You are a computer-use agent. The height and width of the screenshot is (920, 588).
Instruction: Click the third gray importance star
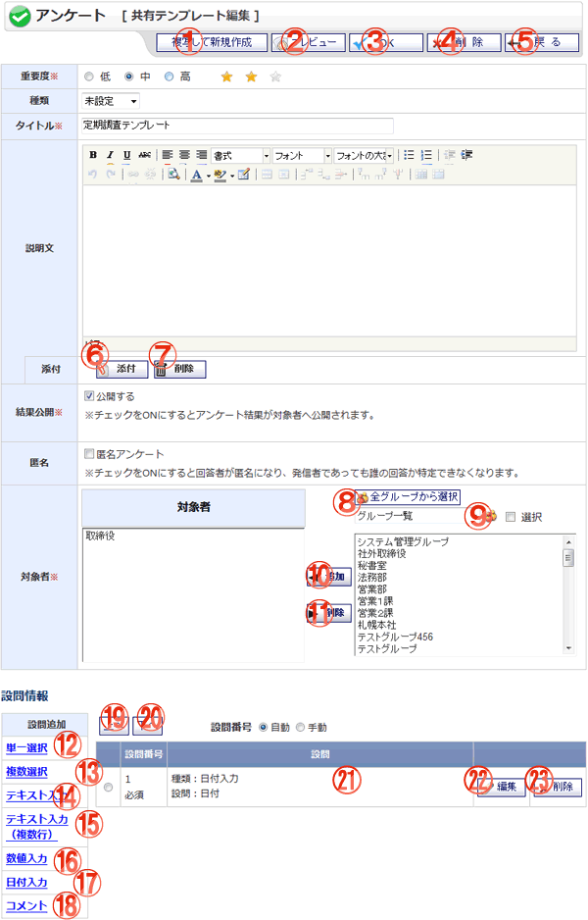click(275, 77)
